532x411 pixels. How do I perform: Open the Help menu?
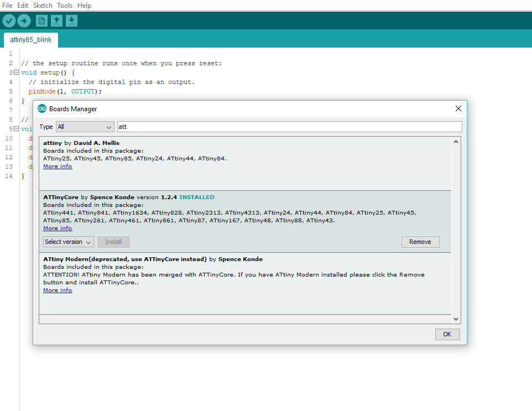[x=84, y=6]
